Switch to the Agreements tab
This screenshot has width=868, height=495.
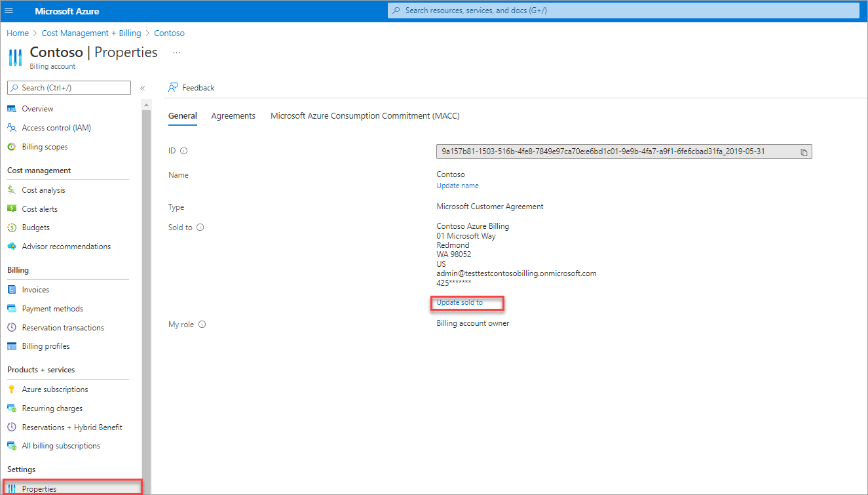tap(233, 116)
